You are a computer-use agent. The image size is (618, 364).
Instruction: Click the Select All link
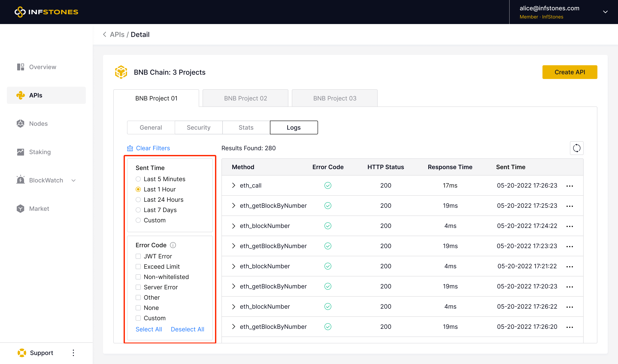click(x=149, y=329)
